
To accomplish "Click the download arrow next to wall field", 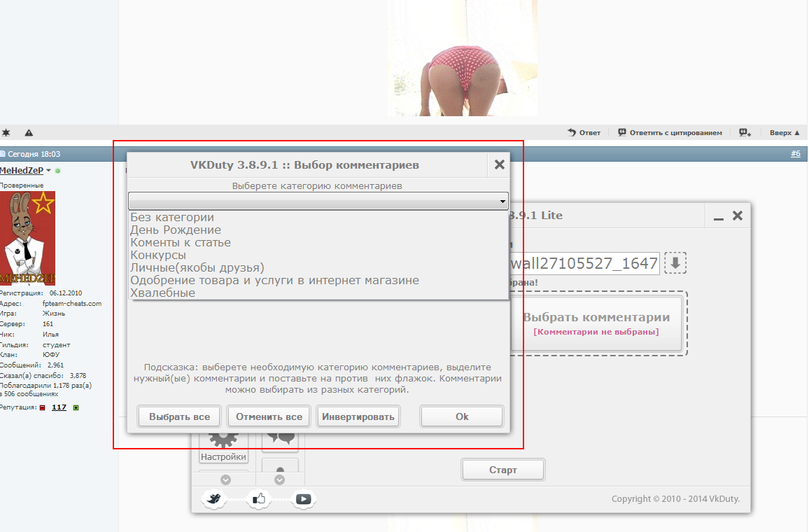I will 675,263.
